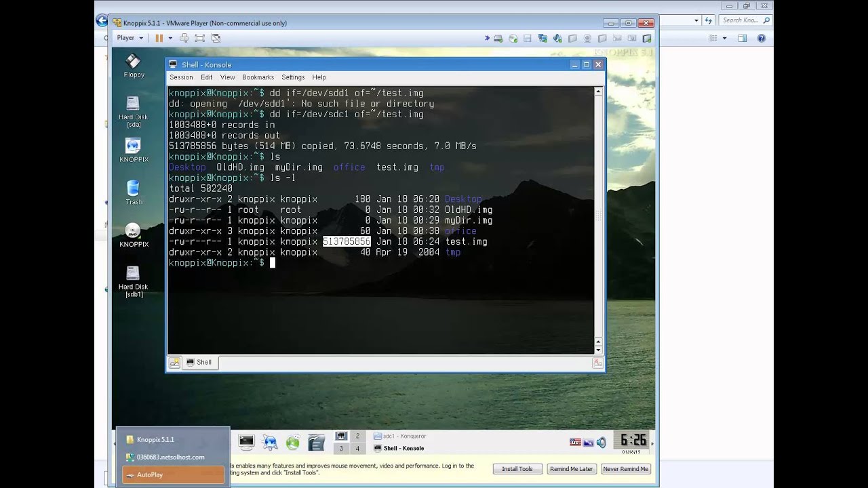Open Hard Disk [sda] desktop icon
868x488 pixels.
134,112
